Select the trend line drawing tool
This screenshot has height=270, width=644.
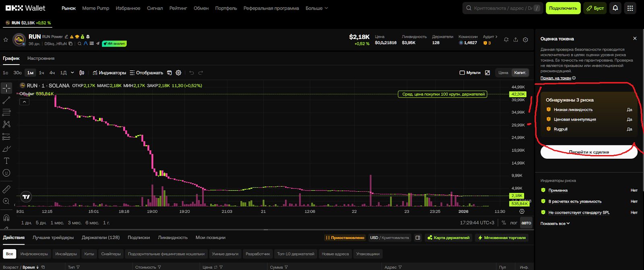(x=6, y=100)
